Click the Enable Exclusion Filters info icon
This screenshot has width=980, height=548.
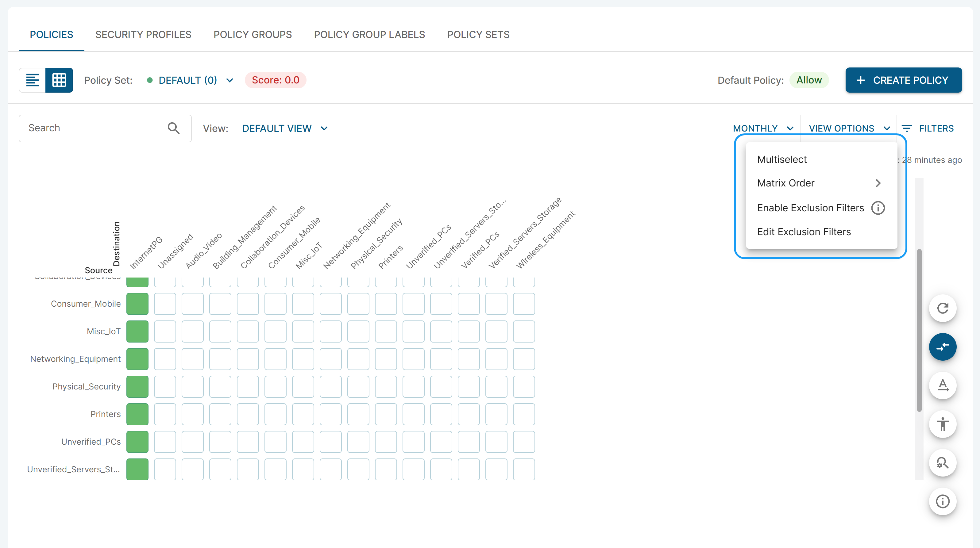click(878, 208)
